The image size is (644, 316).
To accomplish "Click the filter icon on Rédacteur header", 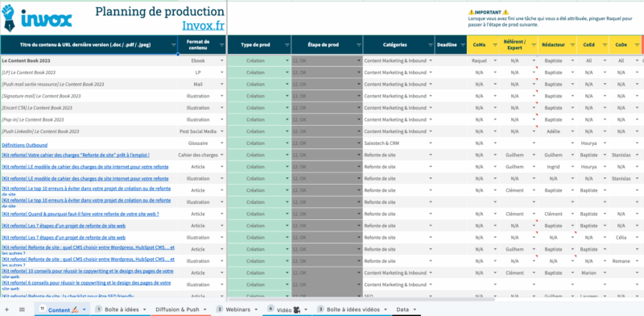I will tap(572, 45).
